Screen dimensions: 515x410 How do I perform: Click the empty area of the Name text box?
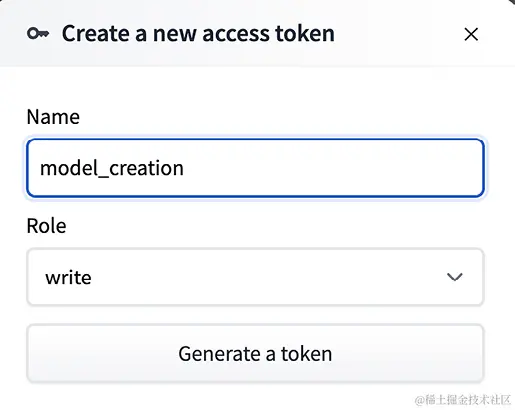(333, 168)
